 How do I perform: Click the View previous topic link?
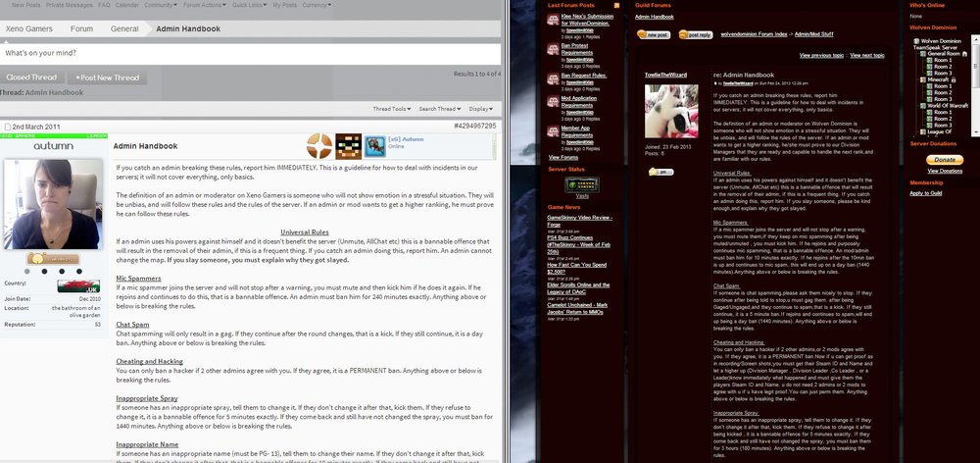click(821, 56)
